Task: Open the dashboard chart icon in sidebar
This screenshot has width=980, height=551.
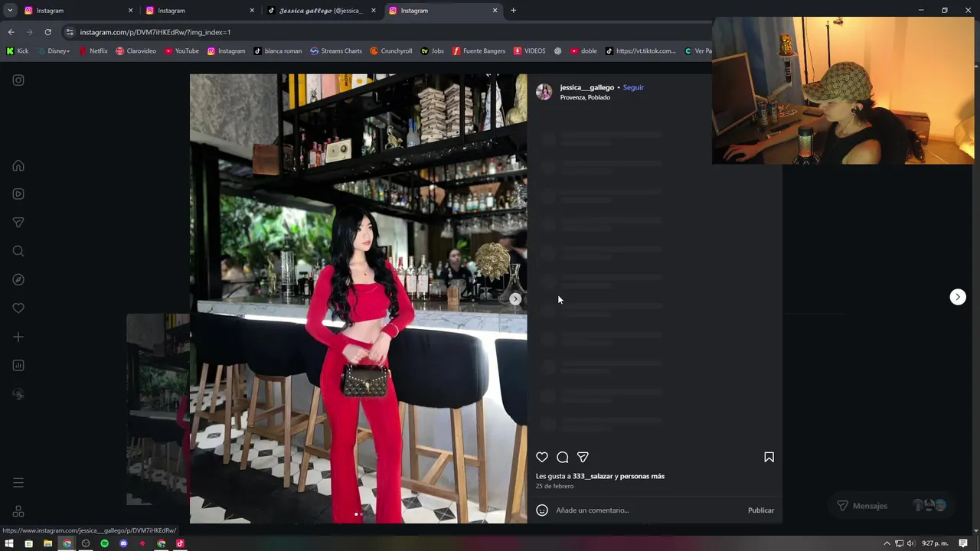Action: coord(18,366)
